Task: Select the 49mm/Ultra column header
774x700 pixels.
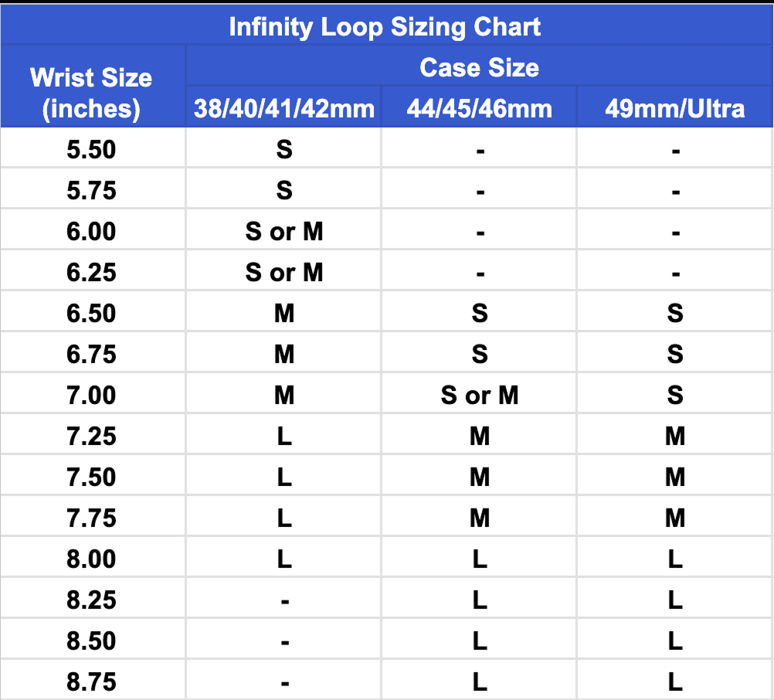Action: pyautogui.click(x=674, y=108)
